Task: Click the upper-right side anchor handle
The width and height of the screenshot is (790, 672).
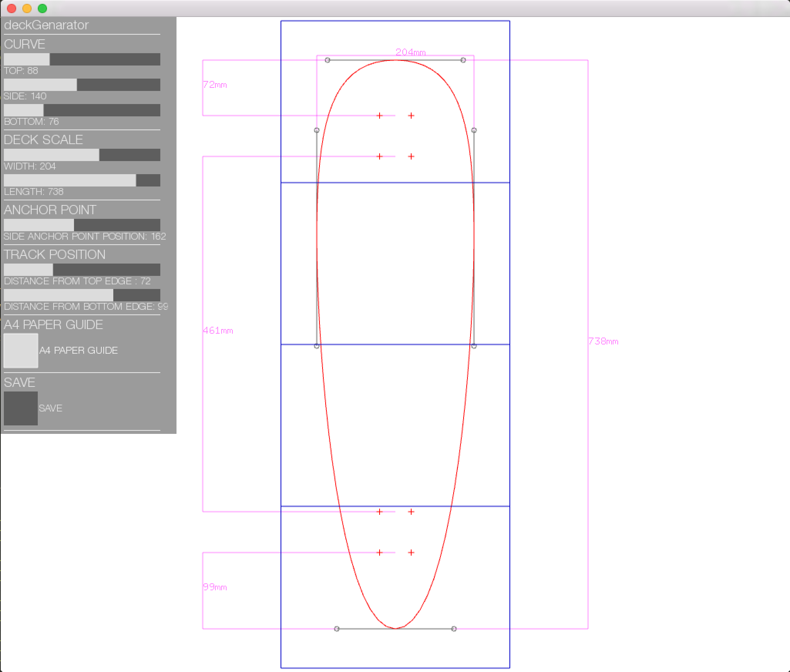Action: (x=474, y=130)
